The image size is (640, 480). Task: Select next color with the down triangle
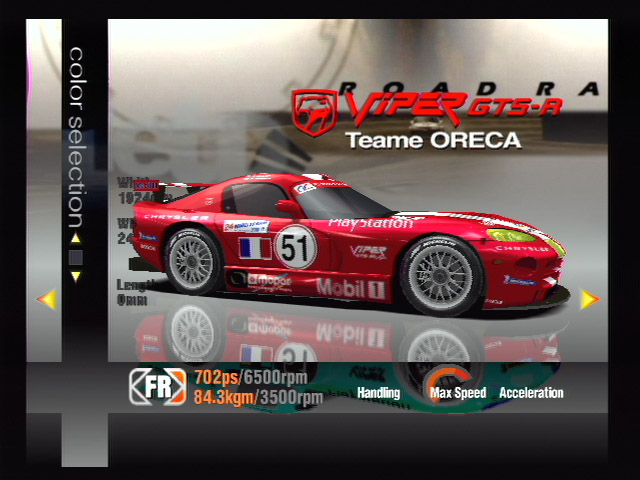coord(76,276)
